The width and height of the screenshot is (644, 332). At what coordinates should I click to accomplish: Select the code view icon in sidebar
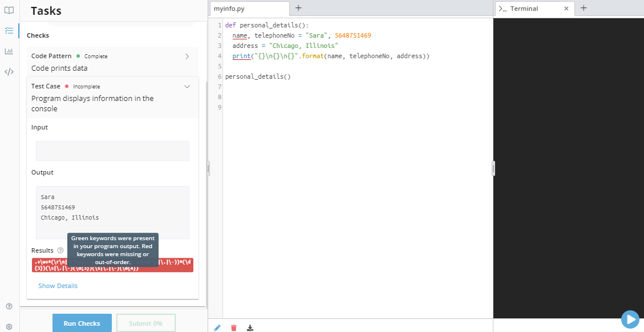[x=9, y=71]
